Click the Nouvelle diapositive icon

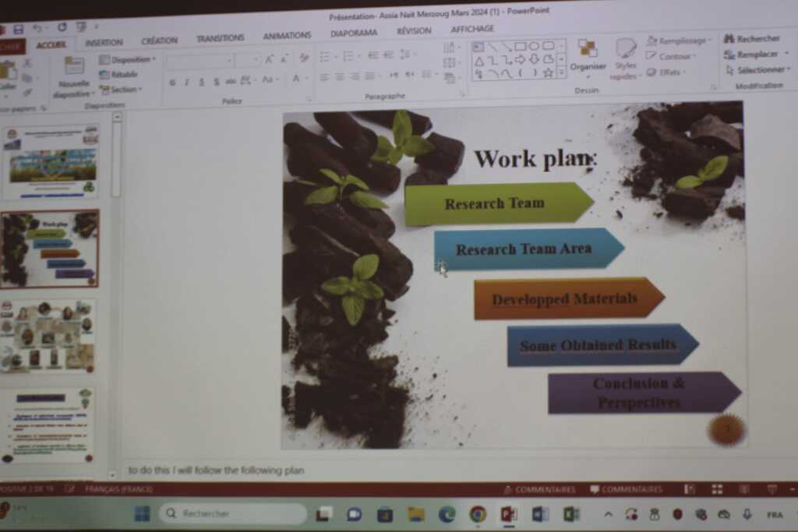[x=74, y=66]
